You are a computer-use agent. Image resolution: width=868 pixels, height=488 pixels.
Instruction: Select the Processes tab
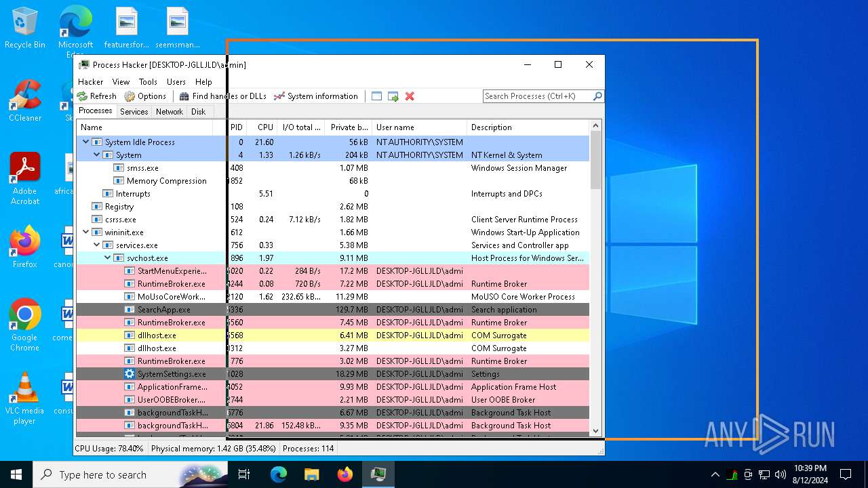pos(96,111)
